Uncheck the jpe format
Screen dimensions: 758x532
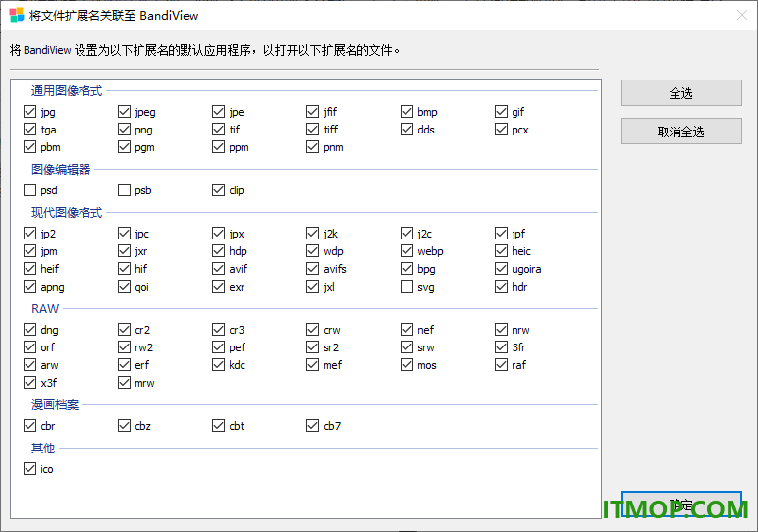click(x=219, y=112)
